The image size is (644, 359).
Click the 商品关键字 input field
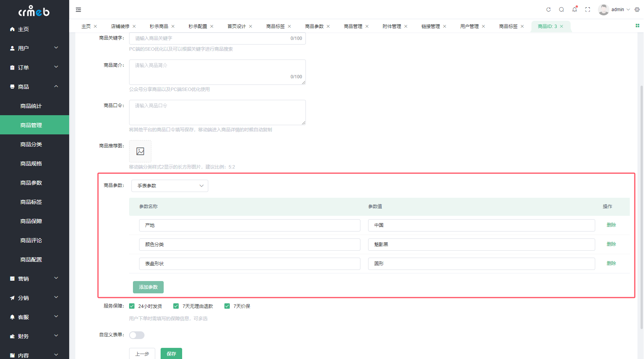pyautogui.click(x=217, y=38)
